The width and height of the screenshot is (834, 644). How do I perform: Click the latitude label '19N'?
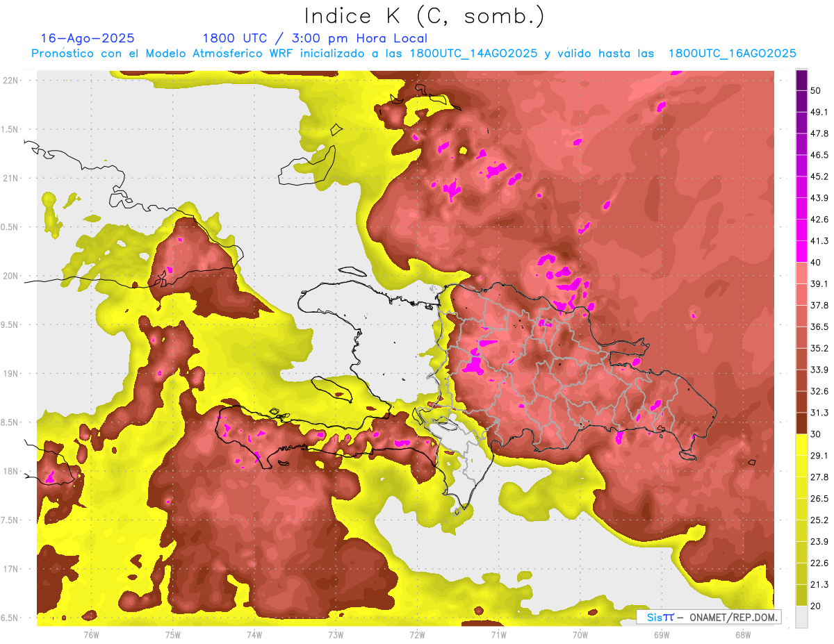[11, 374]
